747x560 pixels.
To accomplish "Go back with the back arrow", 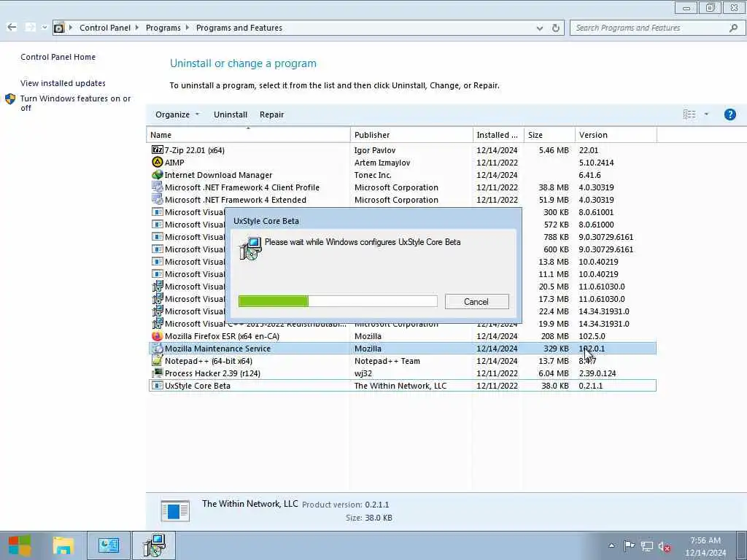I will point(12,27).
